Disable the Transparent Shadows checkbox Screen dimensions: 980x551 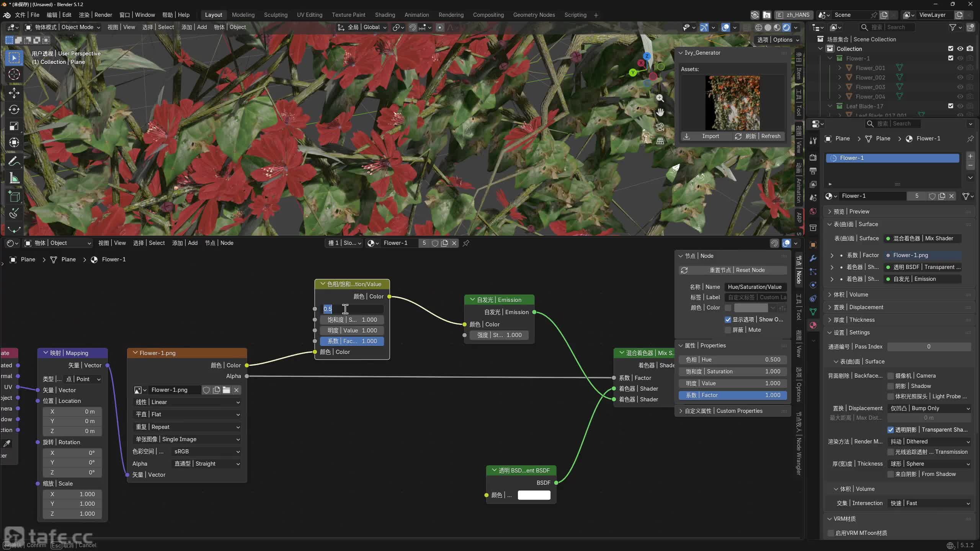click(x=891, y=430)
